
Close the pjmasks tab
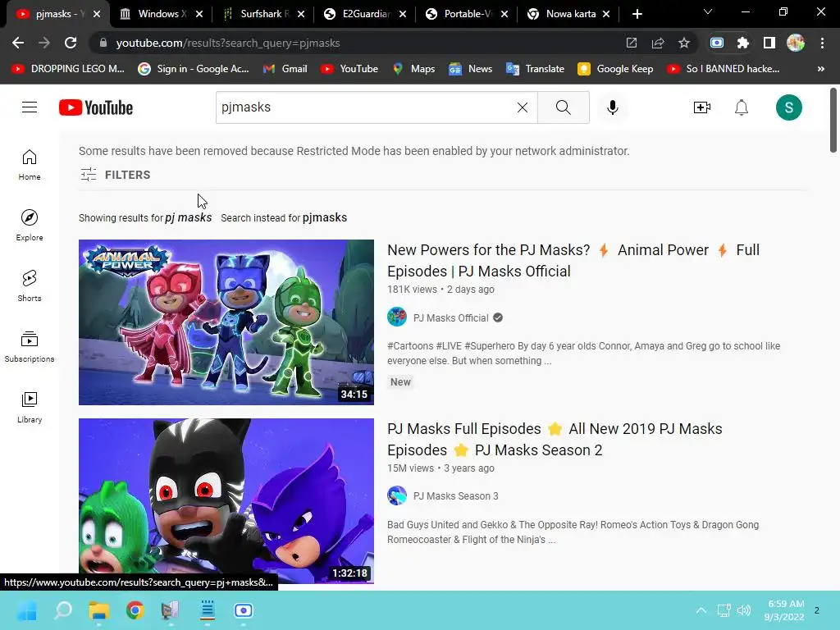tap(97, 14)
